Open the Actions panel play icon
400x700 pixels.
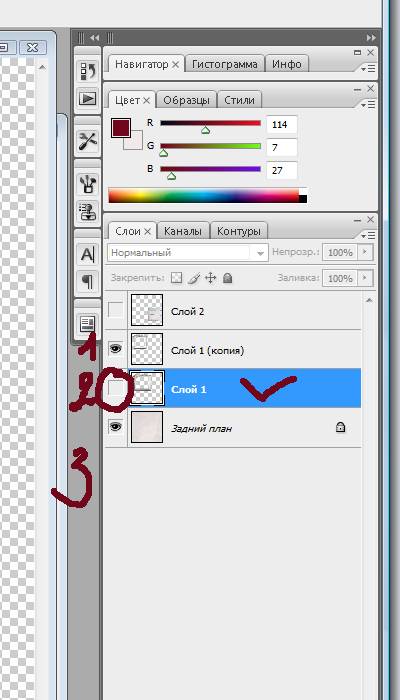(x=88, y=98)
